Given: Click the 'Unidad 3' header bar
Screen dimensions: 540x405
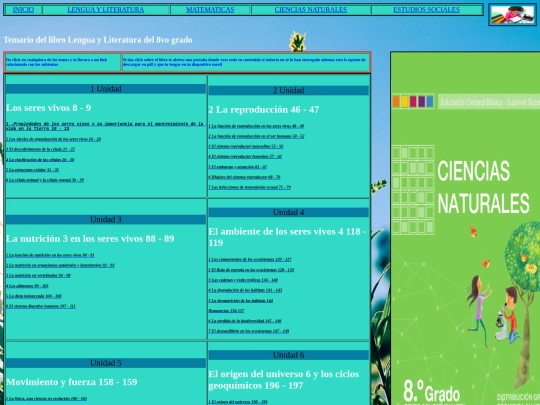Looking at the screenshot, I should point(106,220).
